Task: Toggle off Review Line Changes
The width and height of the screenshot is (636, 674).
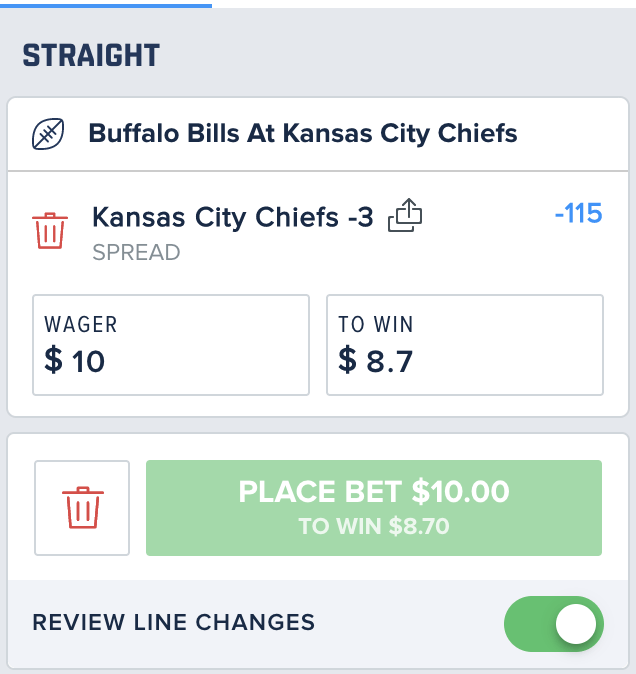Action: coord(553,623)
